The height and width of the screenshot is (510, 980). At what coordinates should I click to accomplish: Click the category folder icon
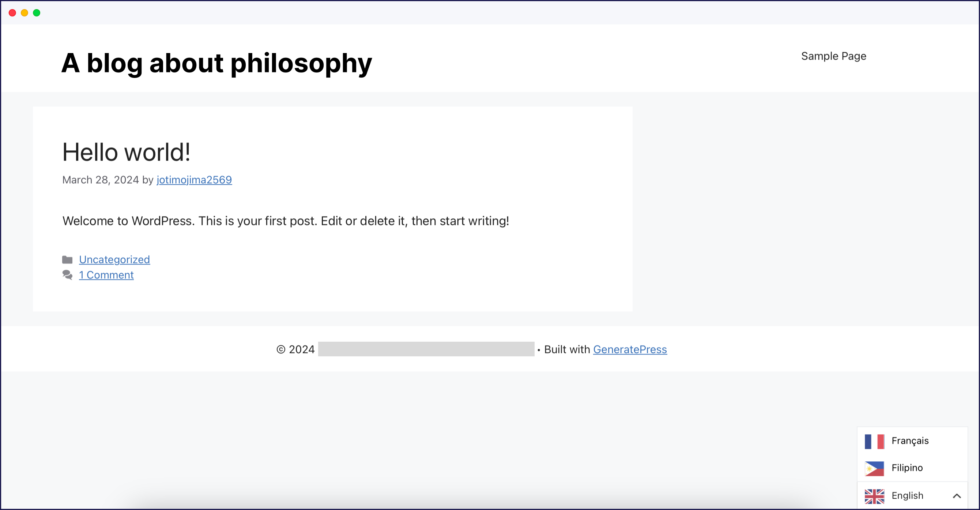(67, 259)
